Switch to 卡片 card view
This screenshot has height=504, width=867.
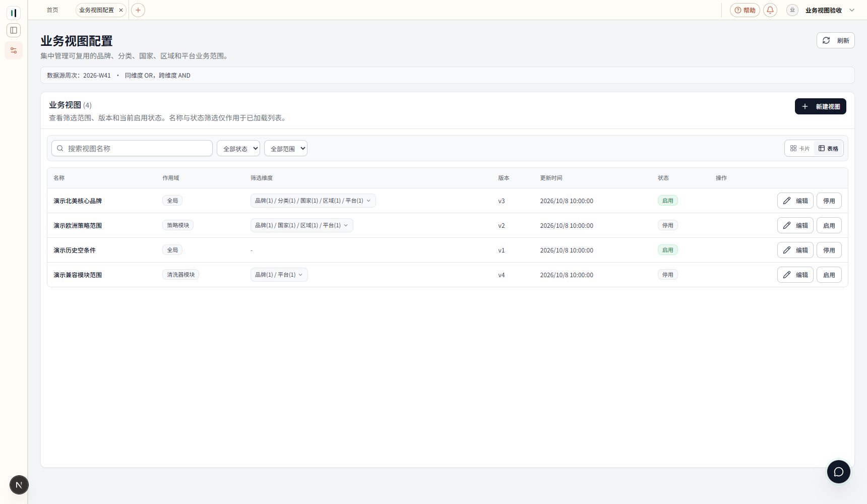[x=799, y=148]
